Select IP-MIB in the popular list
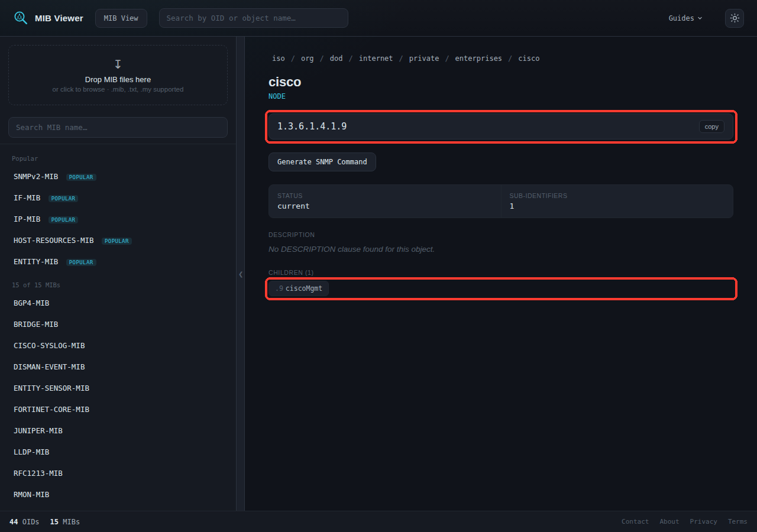This screenshot has width=757, height=532. coord(27,219)
